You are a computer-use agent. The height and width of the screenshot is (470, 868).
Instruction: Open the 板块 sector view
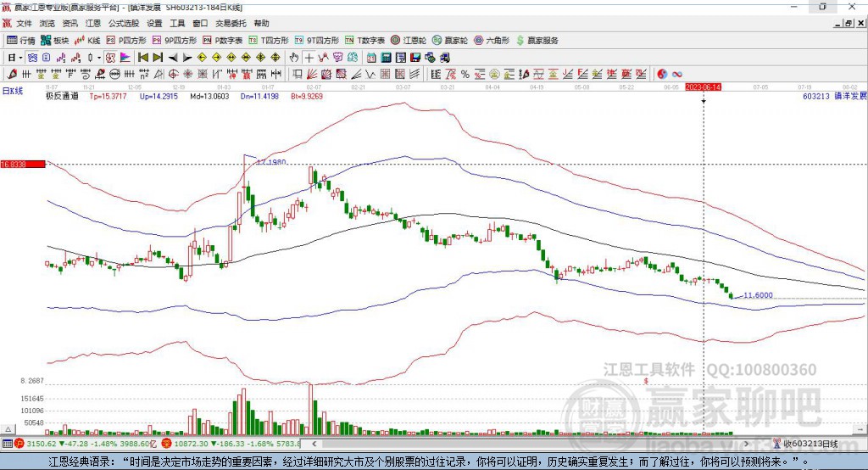coord(54,41)
